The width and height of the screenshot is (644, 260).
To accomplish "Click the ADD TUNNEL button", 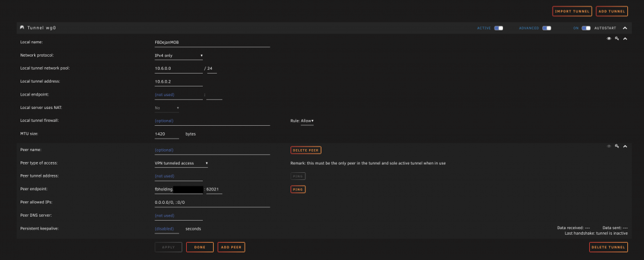I will [x=612, y=11].
